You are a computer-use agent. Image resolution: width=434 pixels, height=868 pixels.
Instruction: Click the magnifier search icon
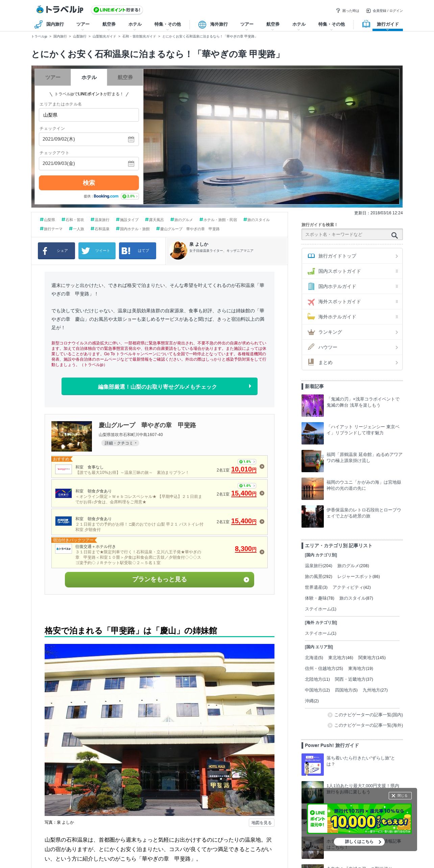click(x=394, y=235)
